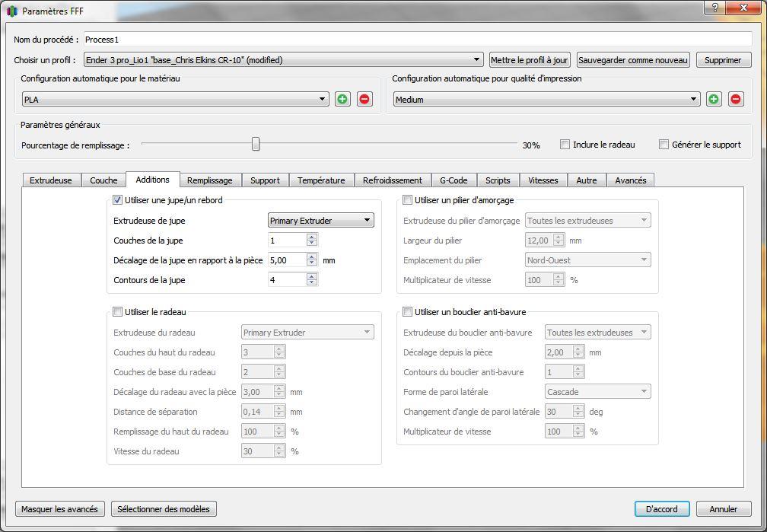Viewport: 767px width, 532px height.
Task: Open the Autre tab
Action: tap(587, 180)
